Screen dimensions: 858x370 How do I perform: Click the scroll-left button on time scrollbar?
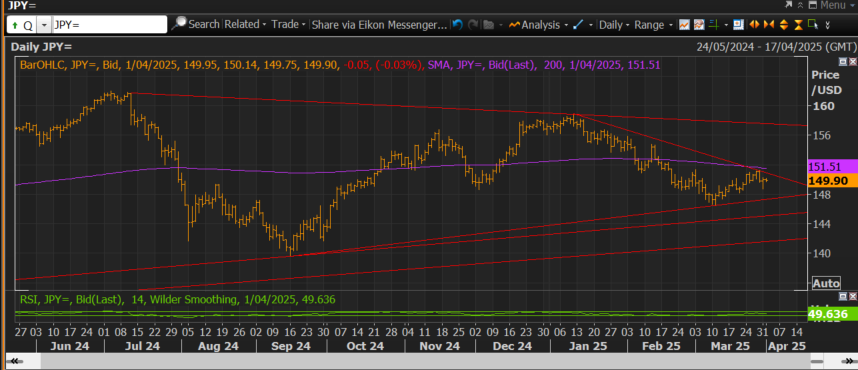14,361
